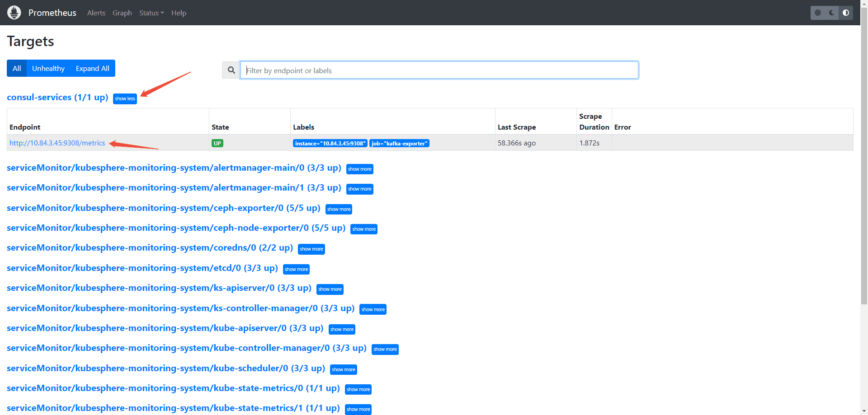The image size is (868, 415).
Task: Click the scrollbar up arrow
Action: pos(864,3)
